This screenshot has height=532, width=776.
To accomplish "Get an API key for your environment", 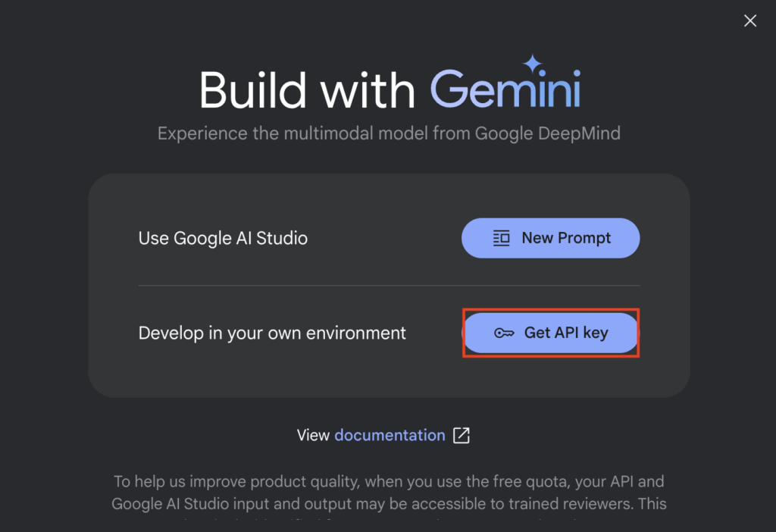I will [551, 333].
